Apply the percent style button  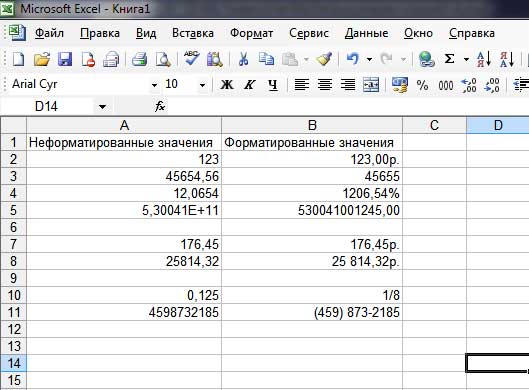point(422,85)
